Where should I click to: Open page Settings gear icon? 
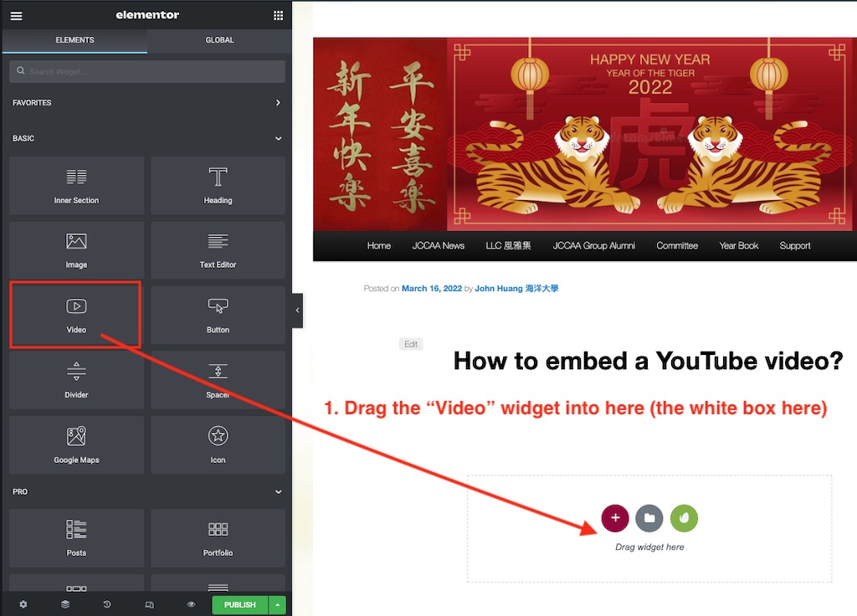tap(23, 604)
